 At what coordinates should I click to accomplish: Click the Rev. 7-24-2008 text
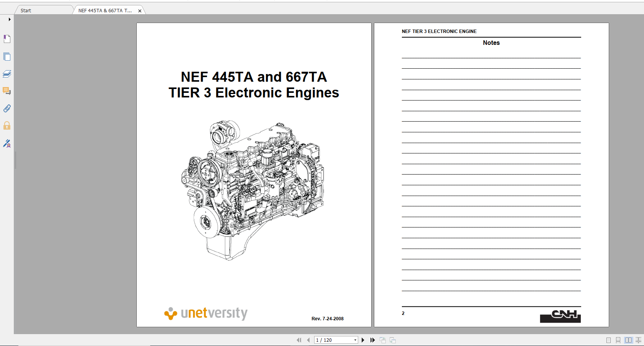coord(328,319)
